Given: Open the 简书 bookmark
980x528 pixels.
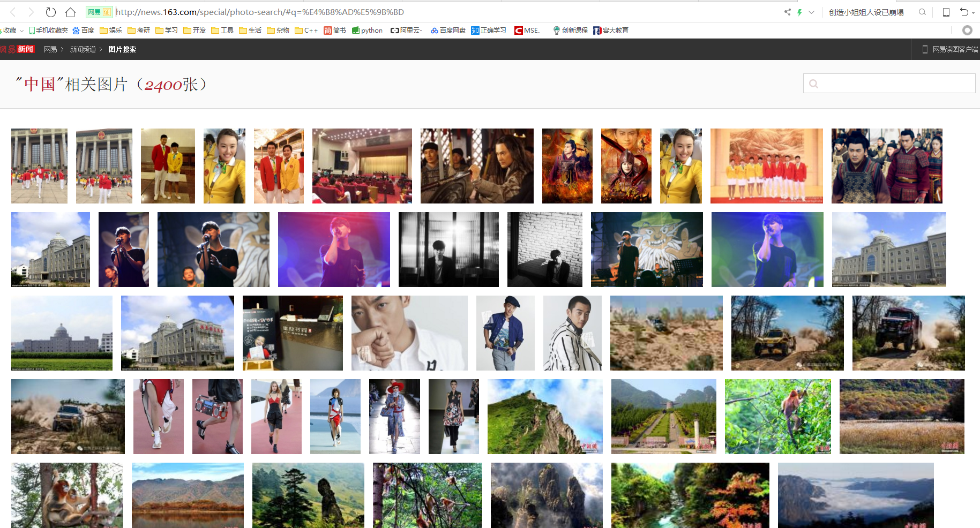Looking at the screenshot, I should pos(335,31).
